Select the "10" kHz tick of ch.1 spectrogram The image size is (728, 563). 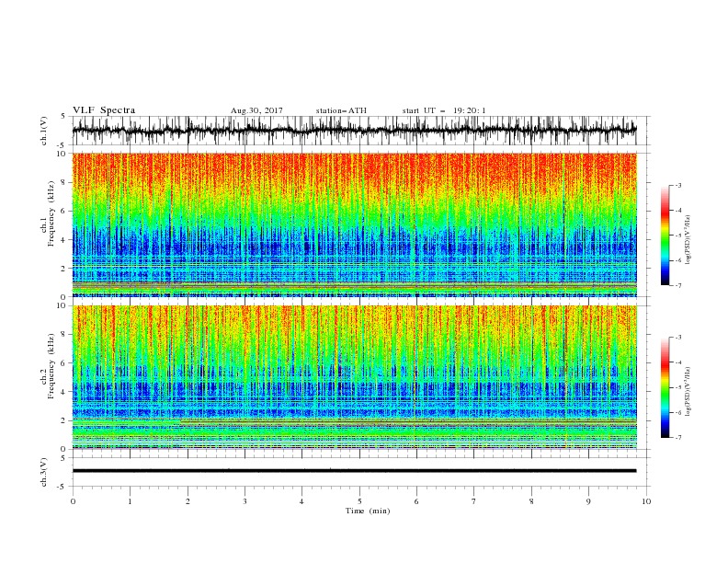coord(62,154)
